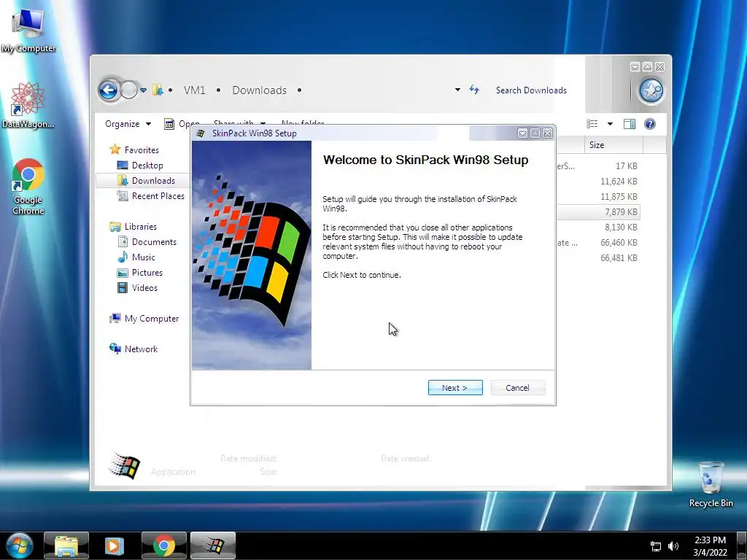Expand the view options dropdown arrow
This screenshot has width=747, height=560.
(x=610, y=124)
